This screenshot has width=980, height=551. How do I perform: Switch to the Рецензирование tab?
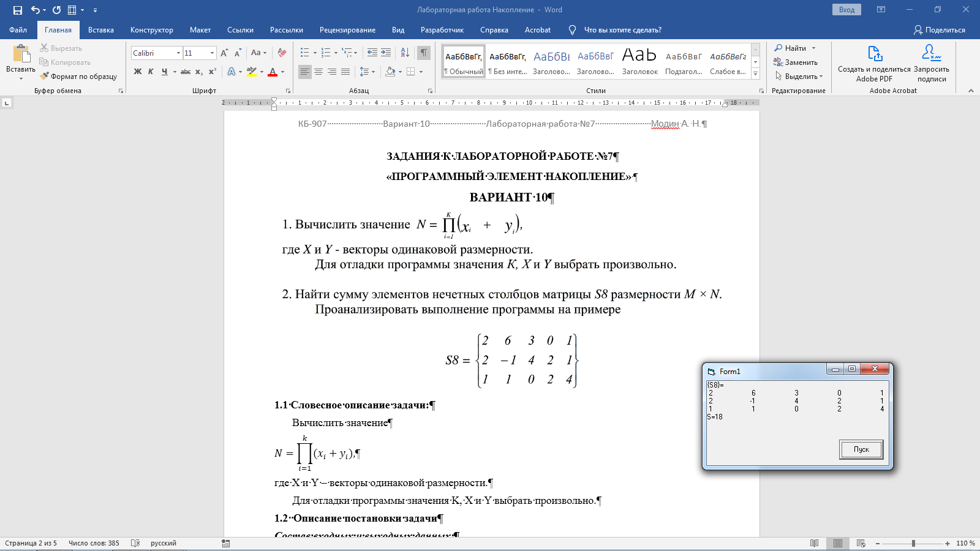pos(347,29)
